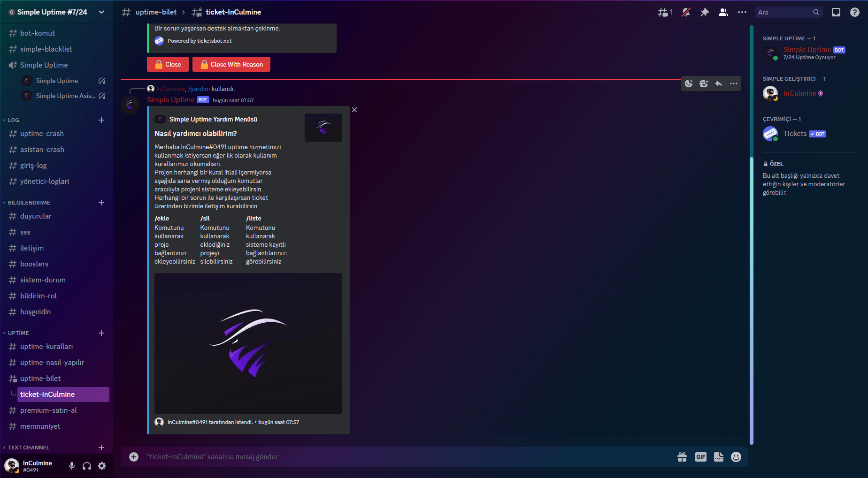Add reaction using message hover toolbar
This screenshot has height=478, width=868.
pos(689,83)
